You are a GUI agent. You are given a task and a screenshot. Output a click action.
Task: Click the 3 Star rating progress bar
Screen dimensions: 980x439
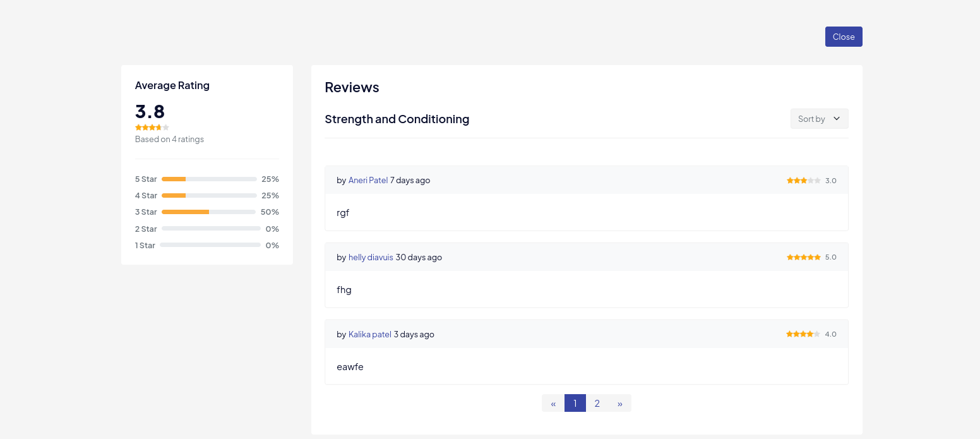point(208,212)
